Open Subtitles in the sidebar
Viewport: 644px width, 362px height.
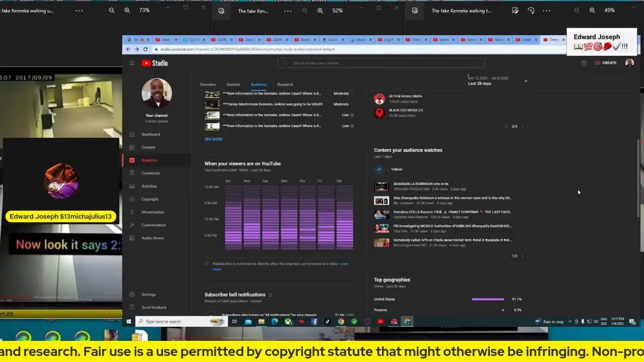(149, 186)
